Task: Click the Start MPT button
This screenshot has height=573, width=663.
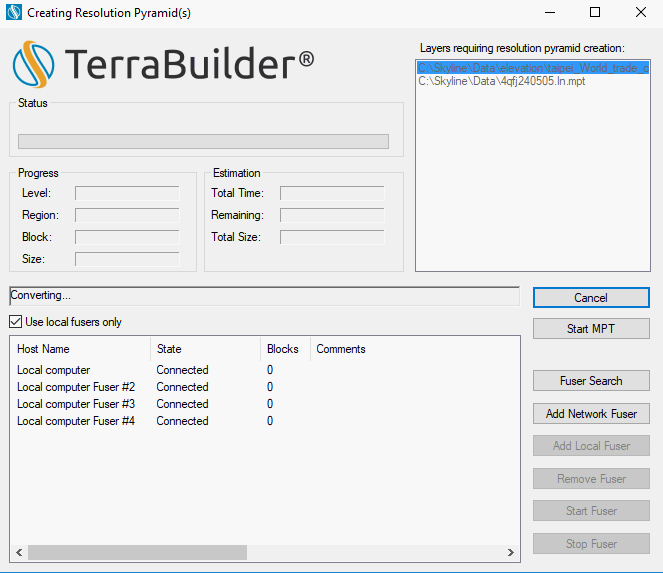Action: pos(591,329)
